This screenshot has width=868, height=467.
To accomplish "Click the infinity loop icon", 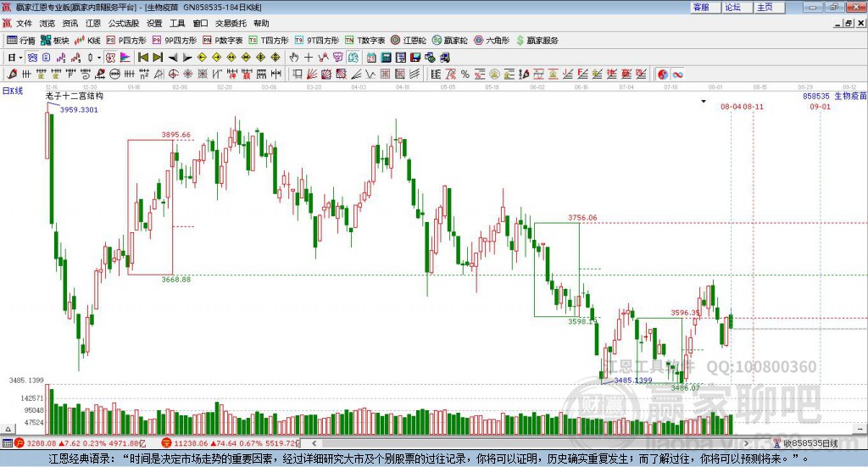I will [x=677, y=74].
